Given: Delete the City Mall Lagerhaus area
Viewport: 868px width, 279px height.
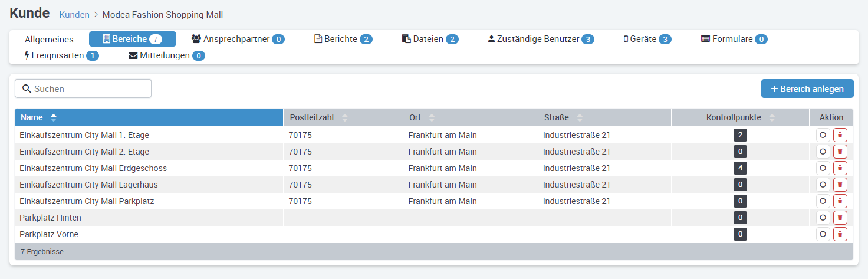Looking at the screenshot, I should [840, 185].
